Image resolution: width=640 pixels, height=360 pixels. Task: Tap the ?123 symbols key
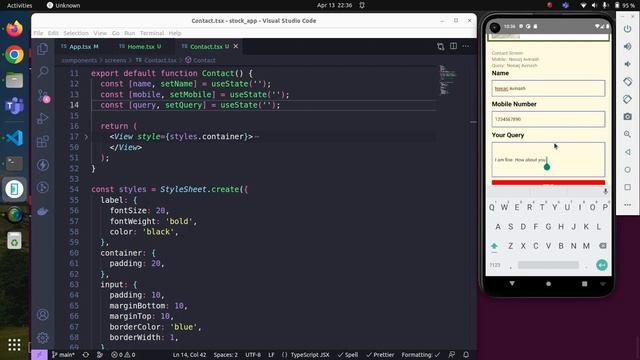[495, 265]
